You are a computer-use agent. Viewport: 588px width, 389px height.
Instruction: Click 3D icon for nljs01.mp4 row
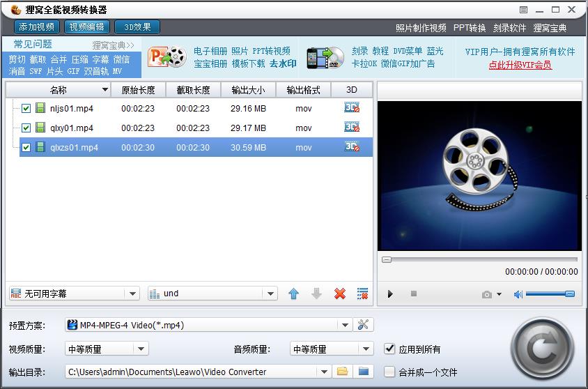tap(352, 108)
